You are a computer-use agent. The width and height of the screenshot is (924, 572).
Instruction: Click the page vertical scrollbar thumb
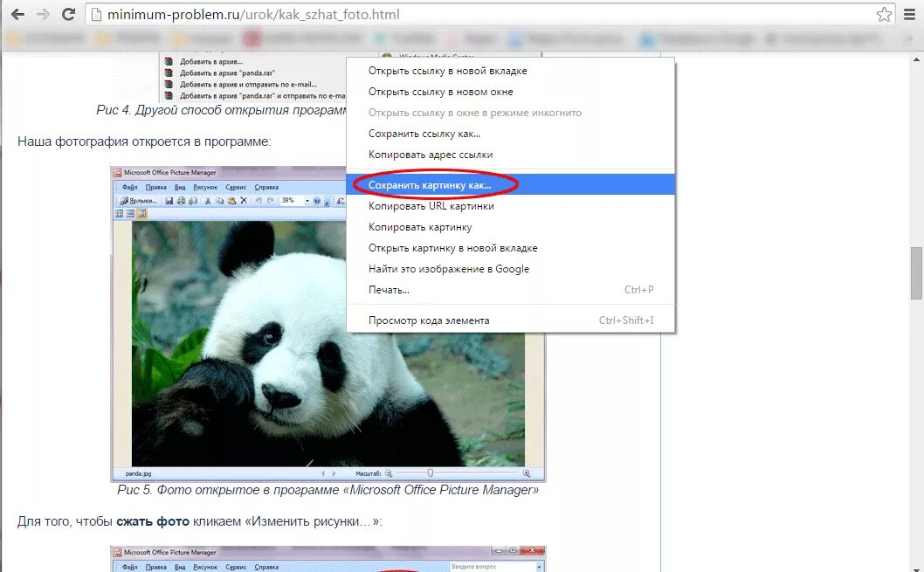pyautogui.click(x=916, y=272)
